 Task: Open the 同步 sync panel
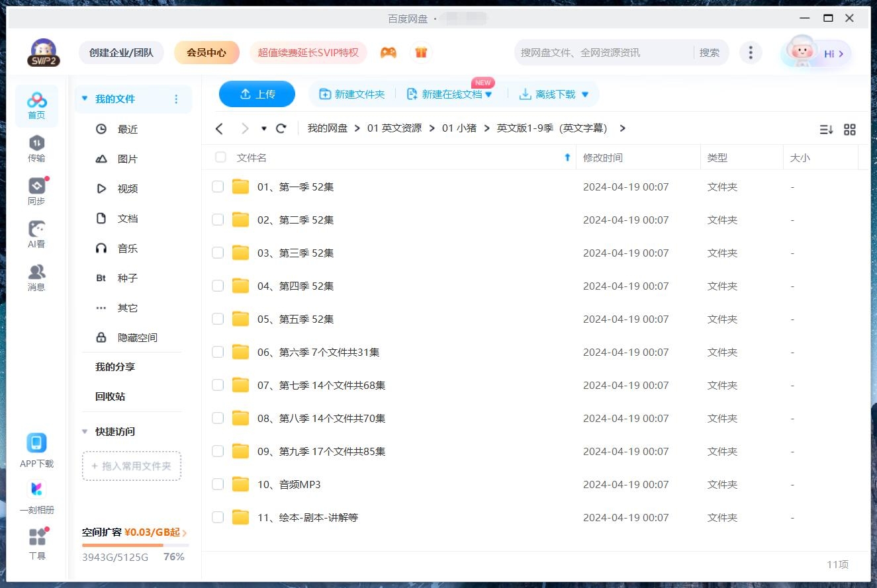click(x=36, y=190)
